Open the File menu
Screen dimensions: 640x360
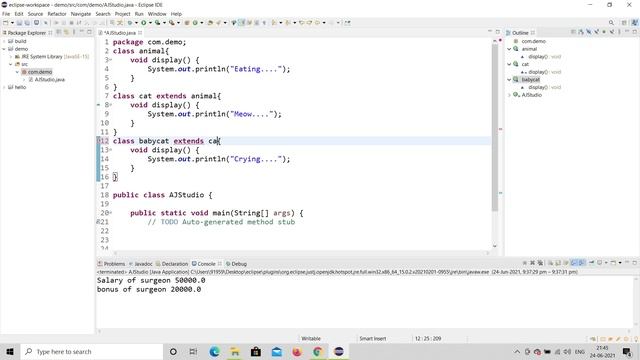point(6,14)
